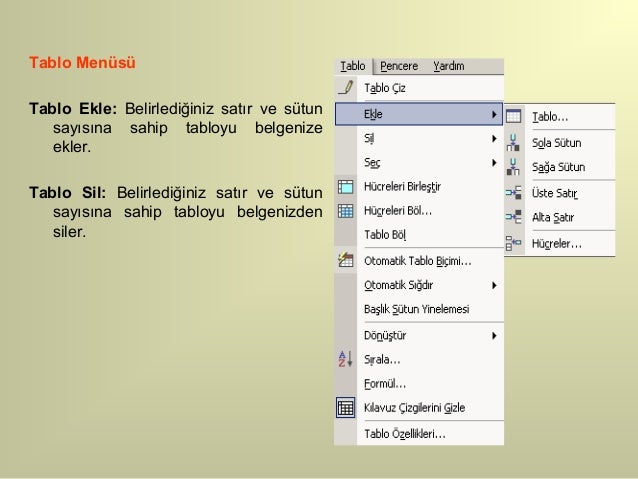Click the Sırala A-Z sort icon
Viewport: 638px width, 479px height.
(x=345, y=359)
